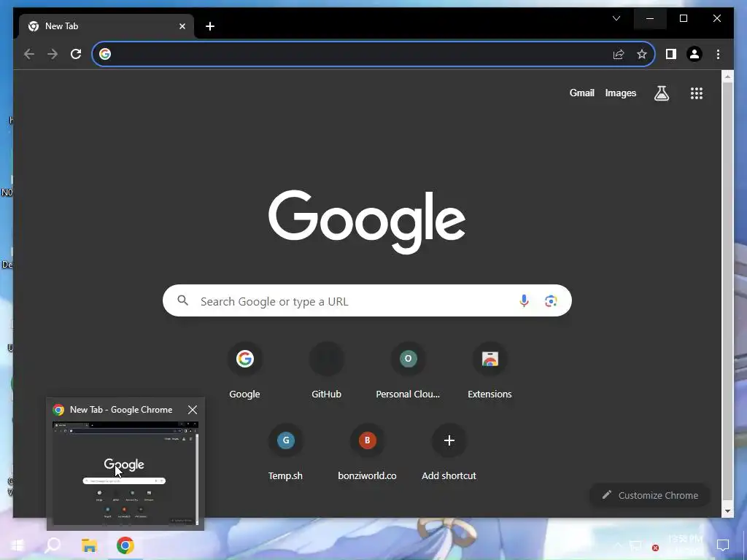Viewport: 747px width, 560px height.
Task: Open a new tab with plus button
Action: tap(210, 26)
